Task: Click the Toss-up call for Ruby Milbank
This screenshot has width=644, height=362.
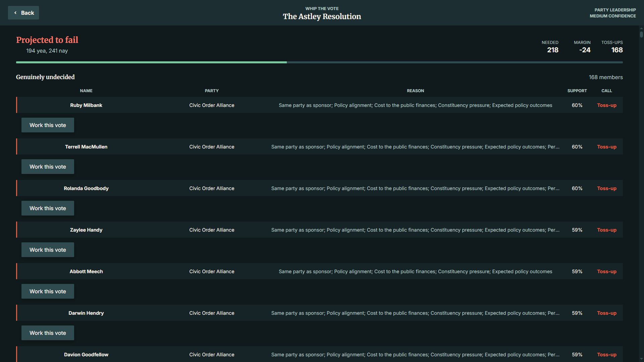Action: click(606, 105)
